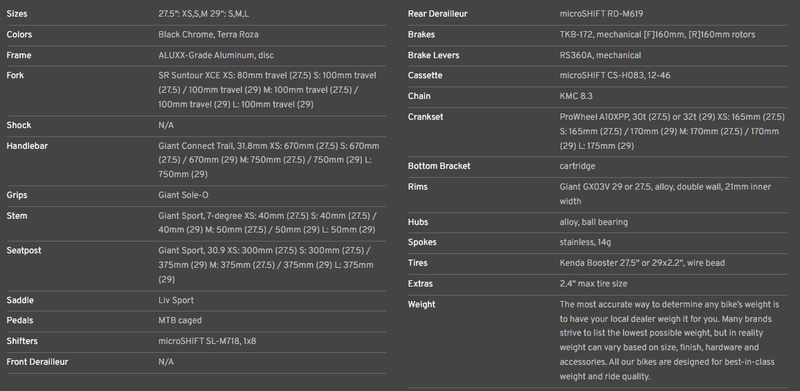Screen dimensions: 800x391
Task: Click the Giant Sole-O grips value
Action: pyautogui.click(x=183, y=196)
